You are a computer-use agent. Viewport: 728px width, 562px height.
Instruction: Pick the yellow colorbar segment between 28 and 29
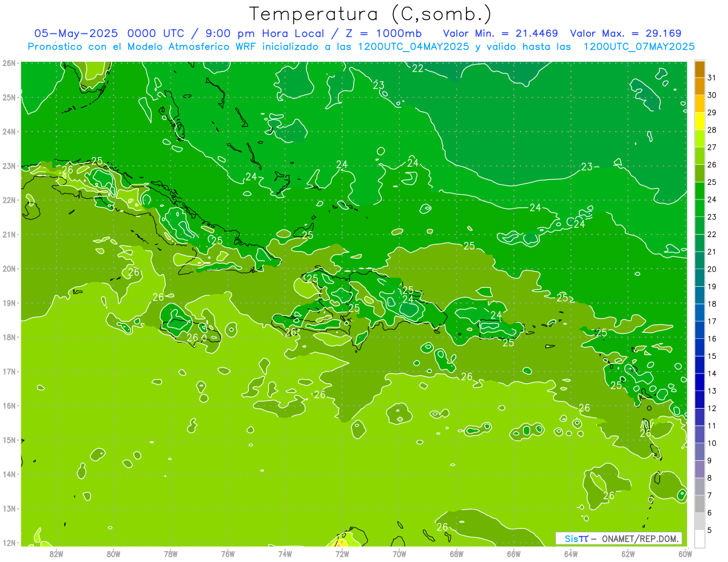pos(699,121)
